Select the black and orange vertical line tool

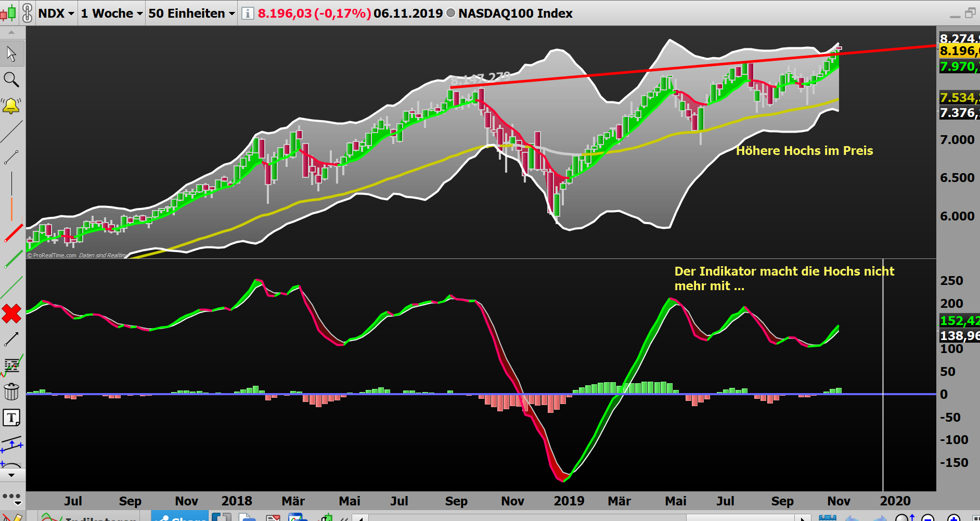(11, 196)
